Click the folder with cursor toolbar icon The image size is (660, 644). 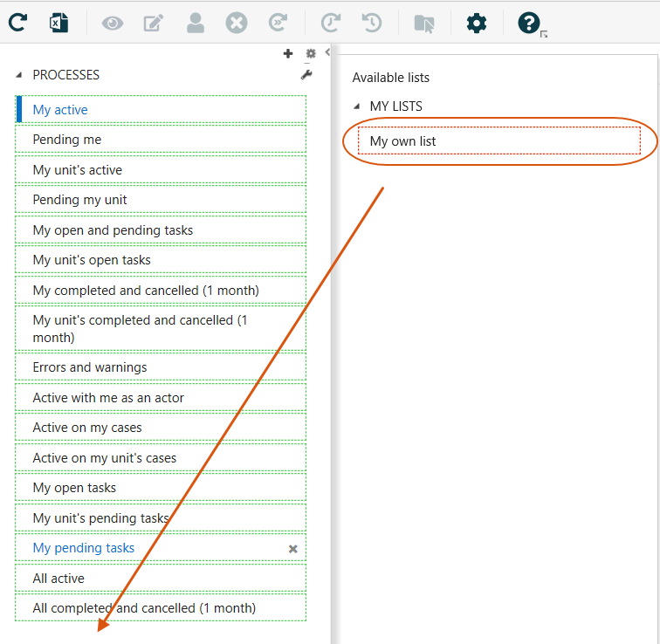point(424,23)
